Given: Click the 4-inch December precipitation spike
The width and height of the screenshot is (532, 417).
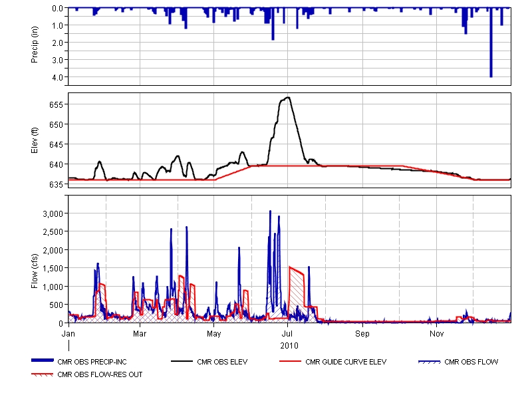Looking at the screenshot, I should click(491, 43).
